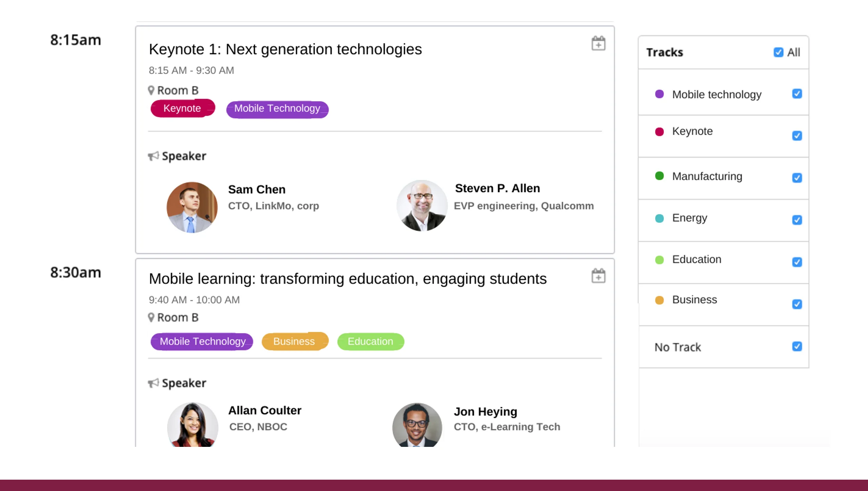Open the Mobile learning session title
This screenshot has width=868, height=491.
click(x=348, y=279)
